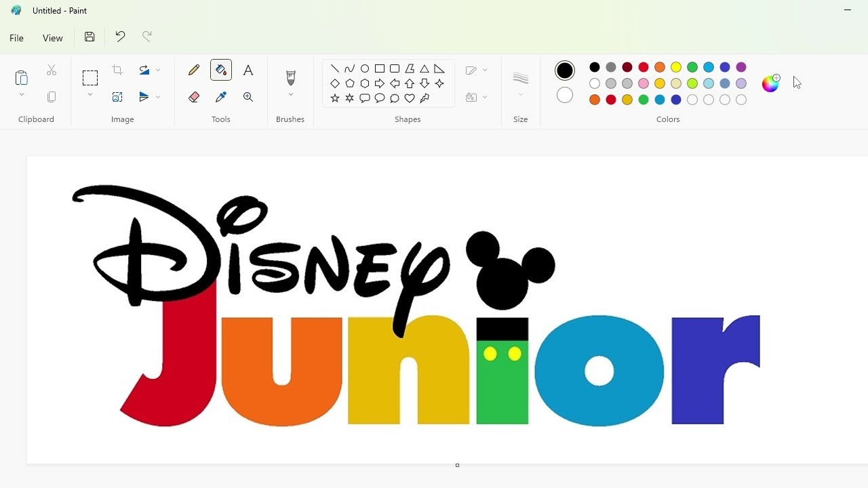Open the File menu
Viewport: 868px width, 488px height.
(x=17, y=38)
